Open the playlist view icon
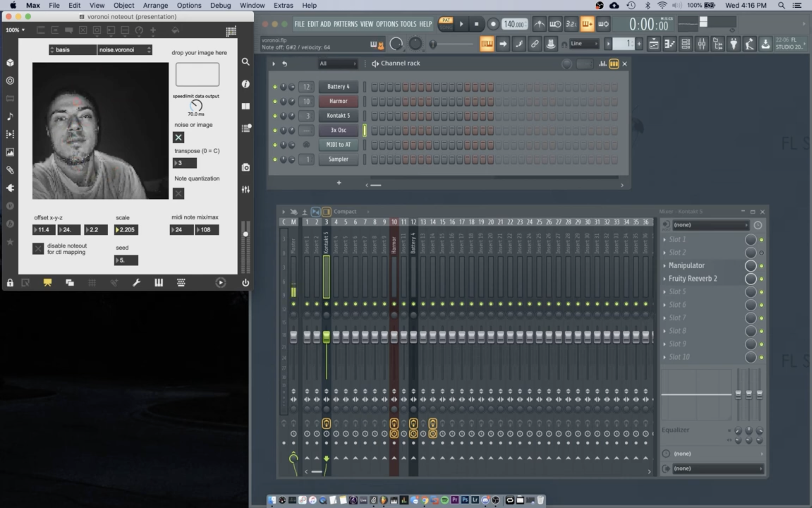The width and height of the screenshot is (812, 508). (x=653, y=44)
